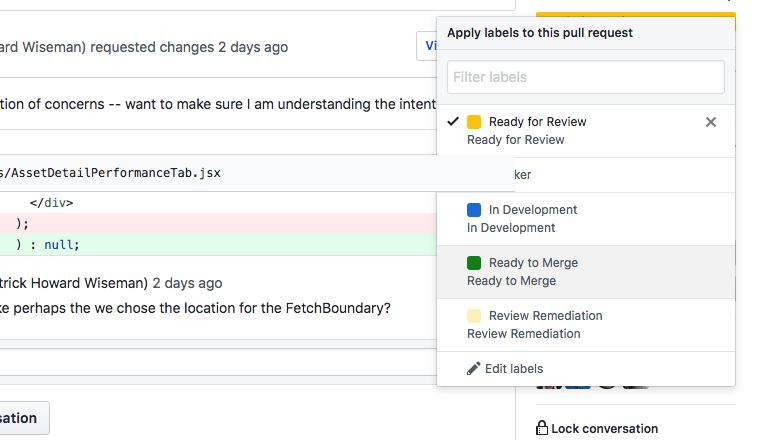This screenshot has width=773, height=440.
Task: Click the padlock icon for Lock conversation
Action: 542,428
